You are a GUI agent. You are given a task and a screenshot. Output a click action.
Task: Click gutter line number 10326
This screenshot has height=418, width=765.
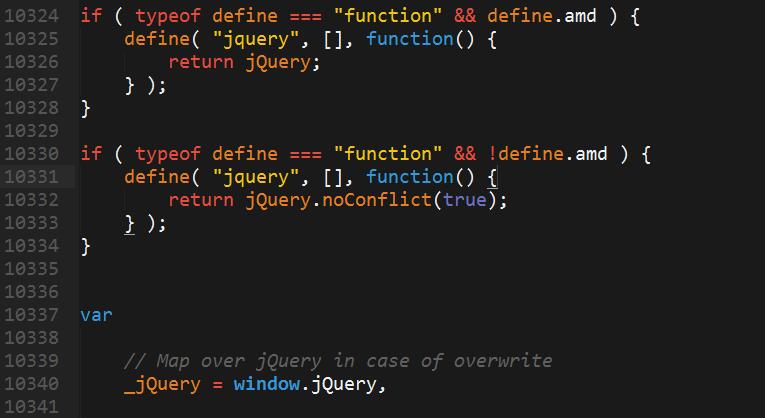coord(32,62)
